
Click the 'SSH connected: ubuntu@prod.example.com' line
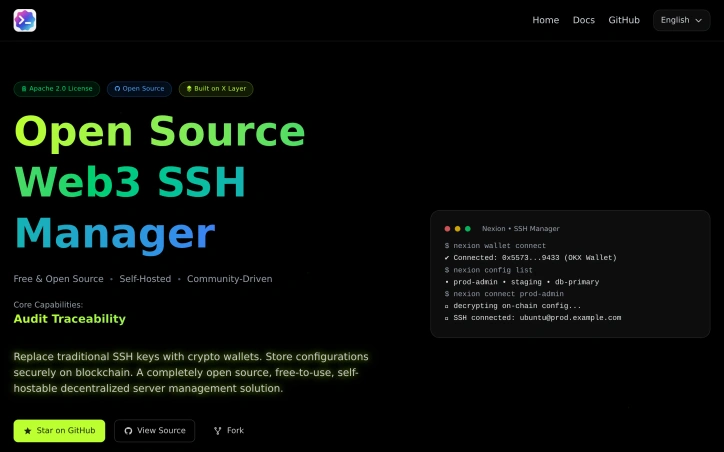pos(532,318)
